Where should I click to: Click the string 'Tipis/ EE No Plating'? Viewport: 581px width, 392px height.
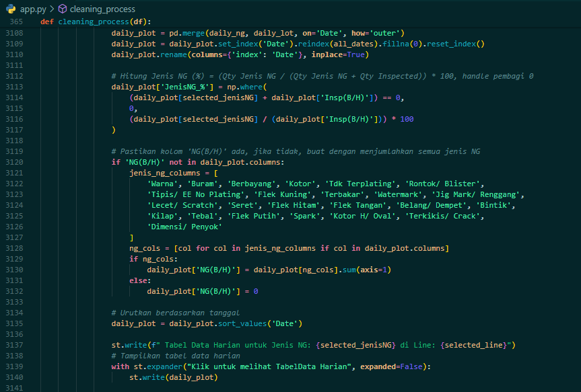point(196,194)
